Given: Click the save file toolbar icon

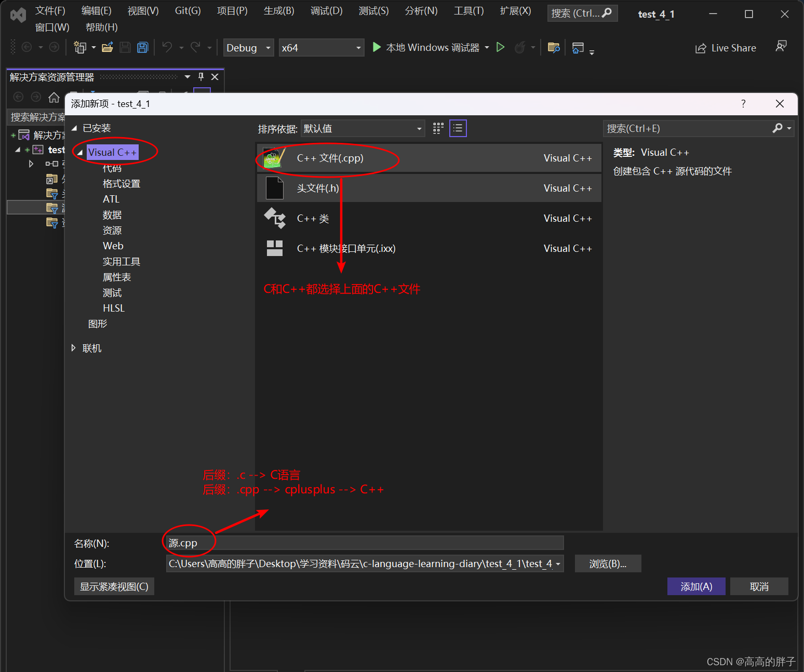Looking at the screenshot, I should click(x=125, y=47).
